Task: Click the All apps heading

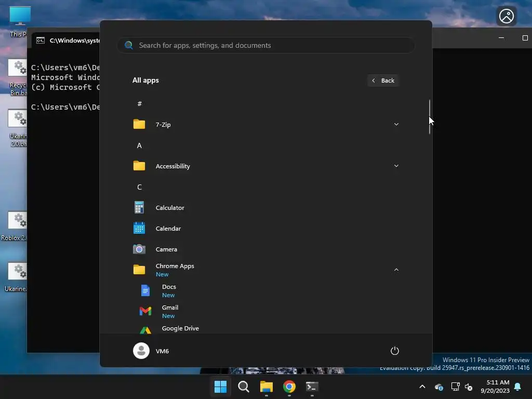Action: tap(145, 80)
